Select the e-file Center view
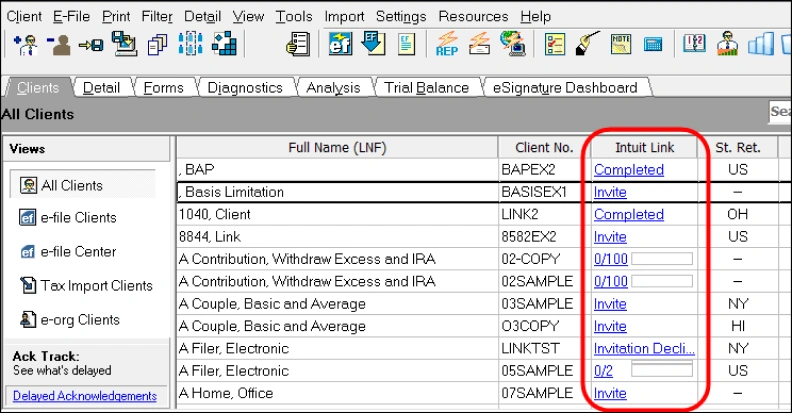792x414 pixels. tap(68, 251)
